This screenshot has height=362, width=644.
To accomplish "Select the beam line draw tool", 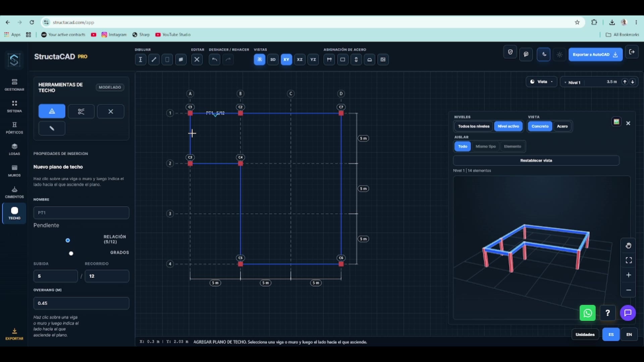I will pyautogui.click(x=154, y=60).
